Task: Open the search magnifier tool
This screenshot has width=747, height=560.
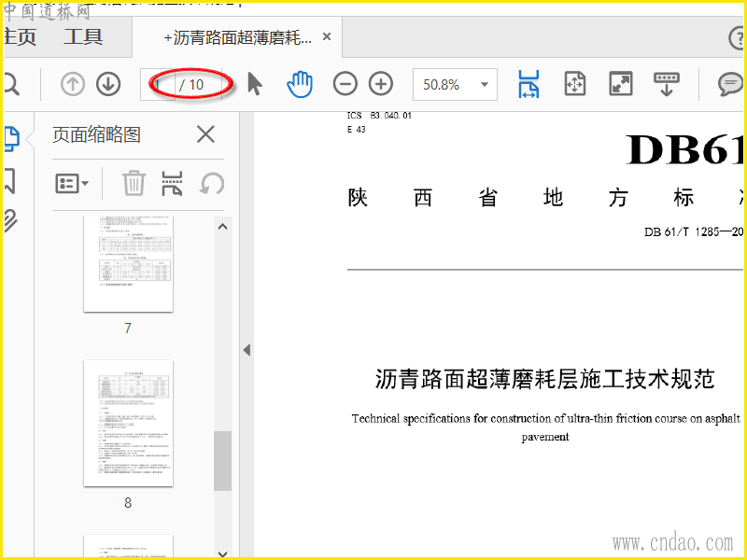Action: click(11, 85)
